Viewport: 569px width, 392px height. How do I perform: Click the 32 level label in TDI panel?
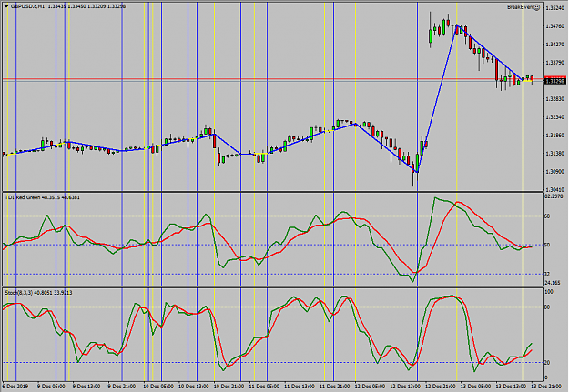(547, 274)
